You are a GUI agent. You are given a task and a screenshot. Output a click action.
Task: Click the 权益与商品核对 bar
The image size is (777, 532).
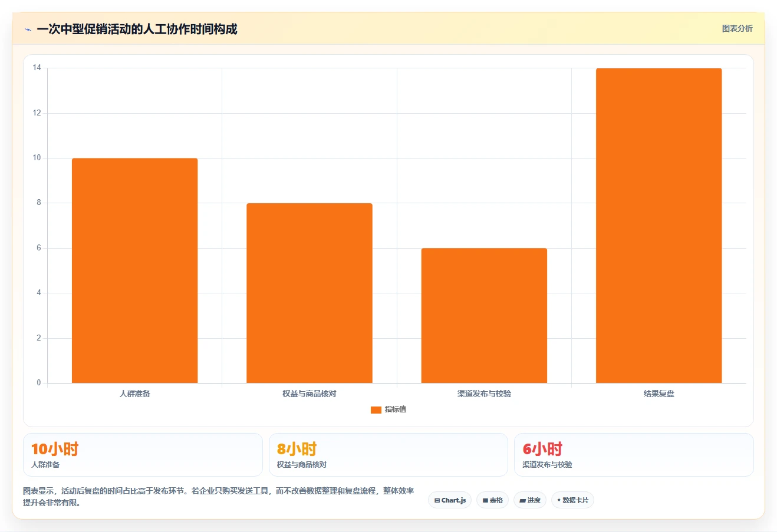310,293
